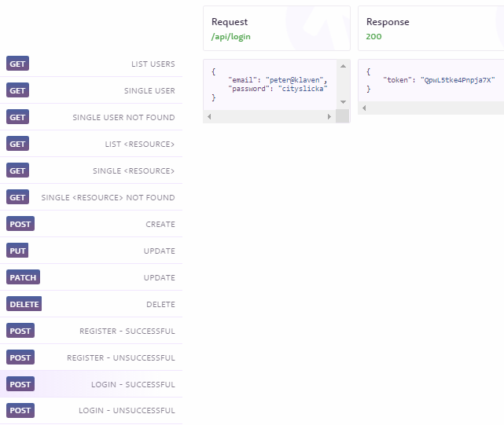Open the SINGLE USER endpoint

91,90
